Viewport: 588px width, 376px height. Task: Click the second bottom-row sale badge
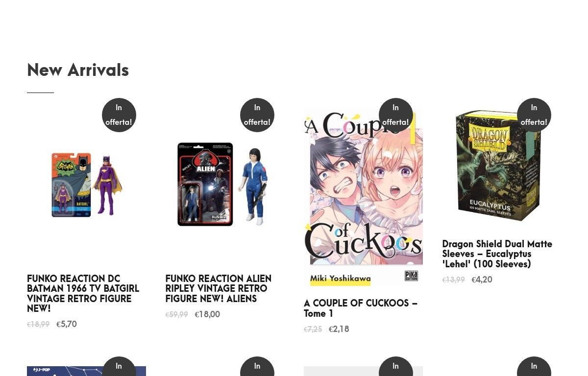click(x=257, y=366)
